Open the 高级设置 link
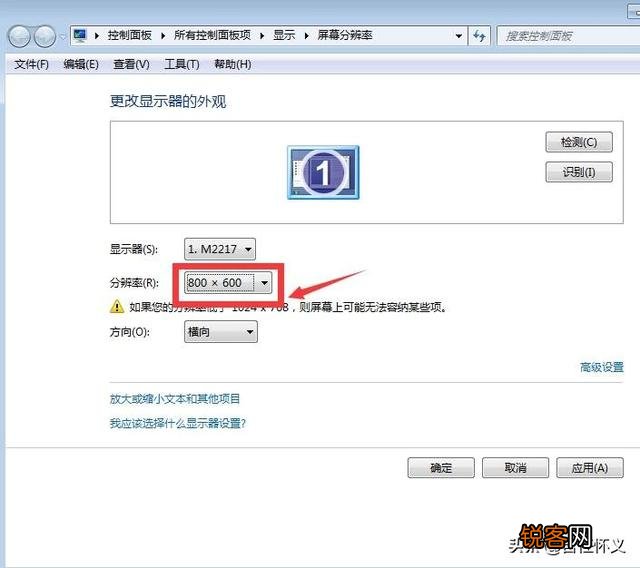 pos(602,367)
